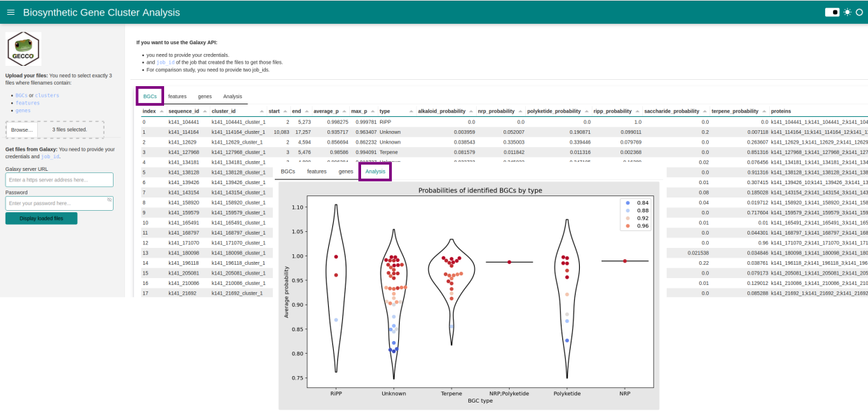Switch to the features tab above the table

coord(177,97)
